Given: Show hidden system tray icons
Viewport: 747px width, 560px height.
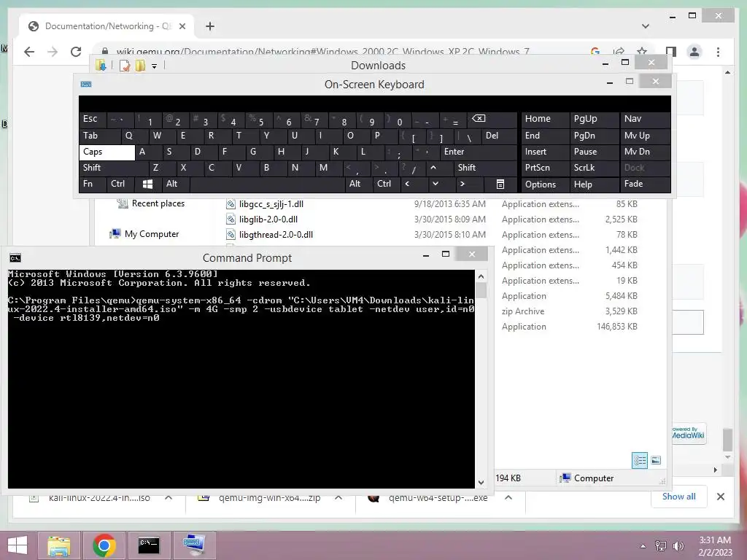Looking at the screenshot, I should pyautogui.click(x=643, y=546).
